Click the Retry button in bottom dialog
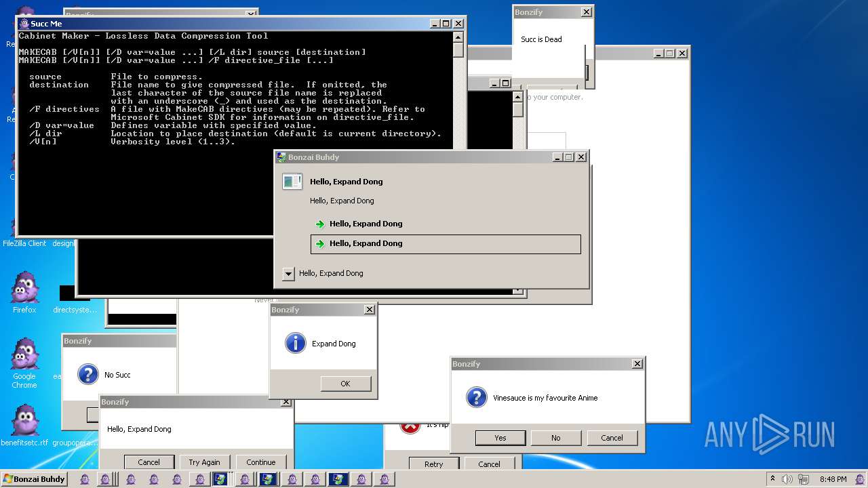This screenshot has width=868, height=488. pyautogui.click(x=434, y=464)
